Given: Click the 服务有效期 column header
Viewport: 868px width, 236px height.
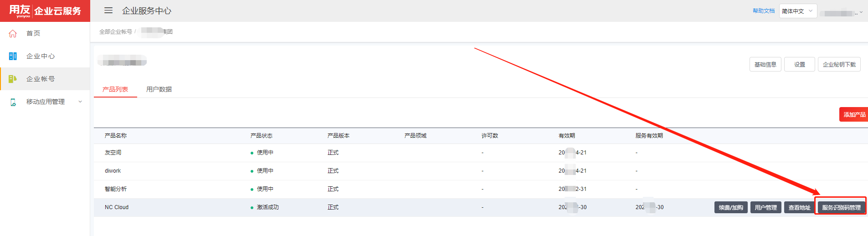Looking at the screenshot, I should click(x=649, y=136).
